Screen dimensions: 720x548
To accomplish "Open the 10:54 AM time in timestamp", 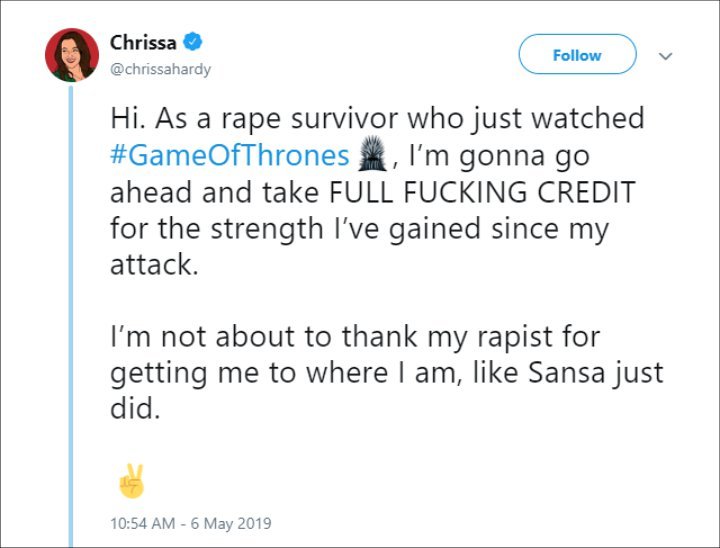I will point(143,523).
